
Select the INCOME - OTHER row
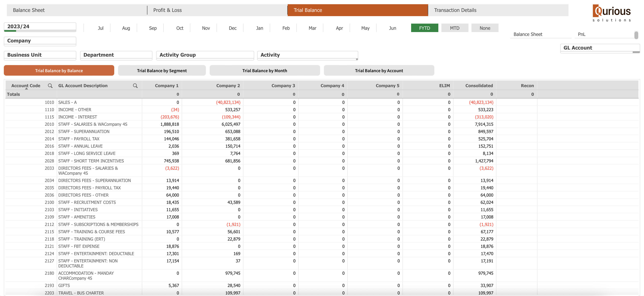pos(322,110)
